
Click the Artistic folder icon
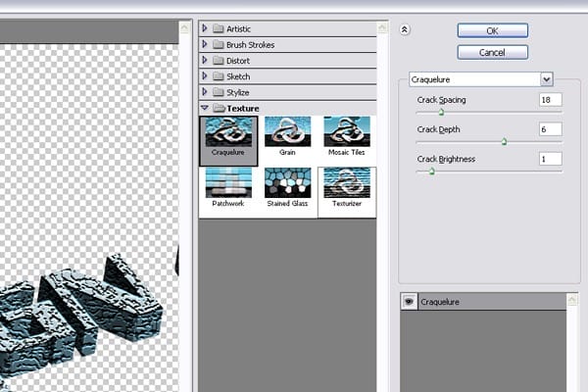[x=219, y=28]
